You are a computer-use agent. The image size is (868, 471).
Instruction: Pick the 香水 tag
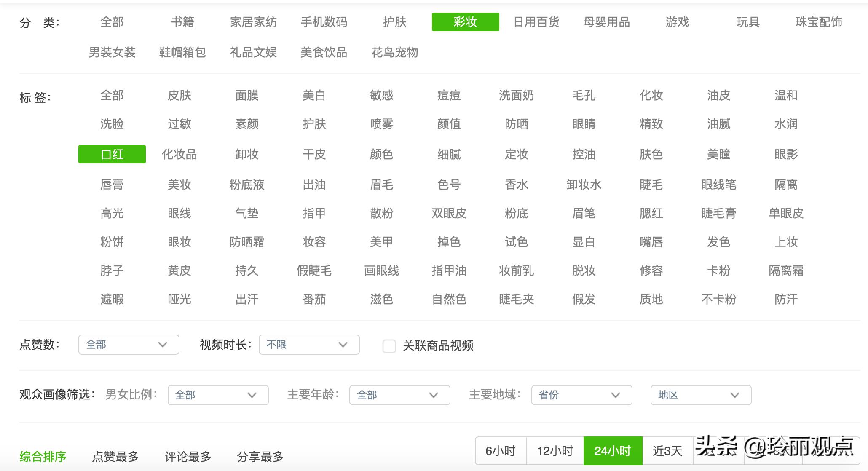click(517, 185)
